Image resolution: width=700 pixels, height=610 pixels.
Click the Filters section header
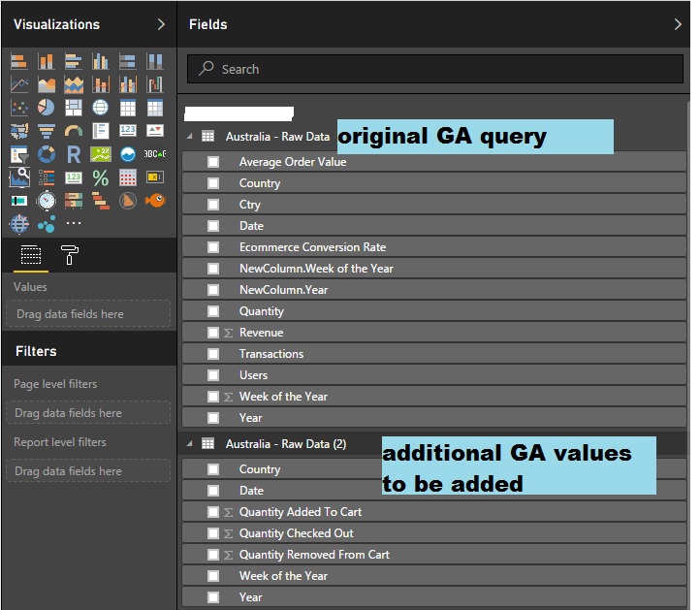[36, 351]
